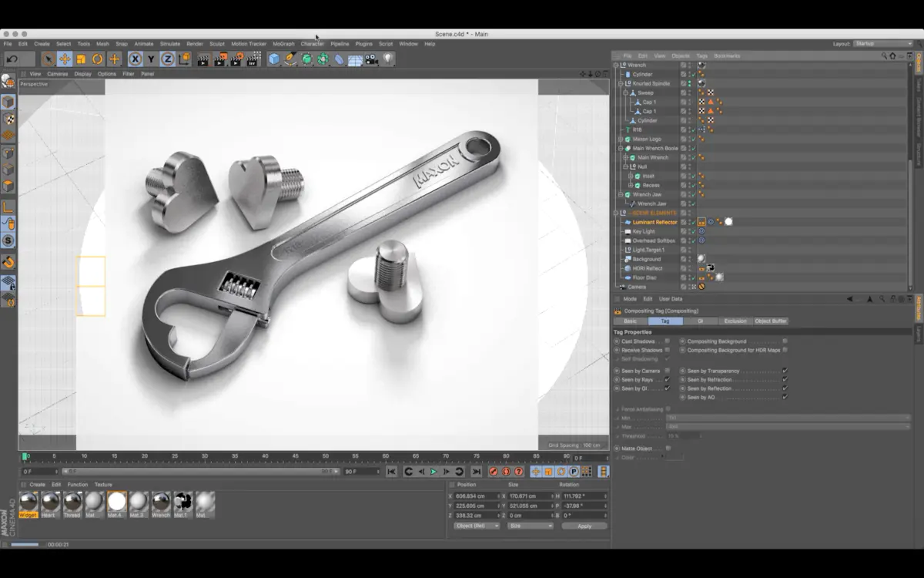Open the viewport Cameras menu

coord(58,74)
